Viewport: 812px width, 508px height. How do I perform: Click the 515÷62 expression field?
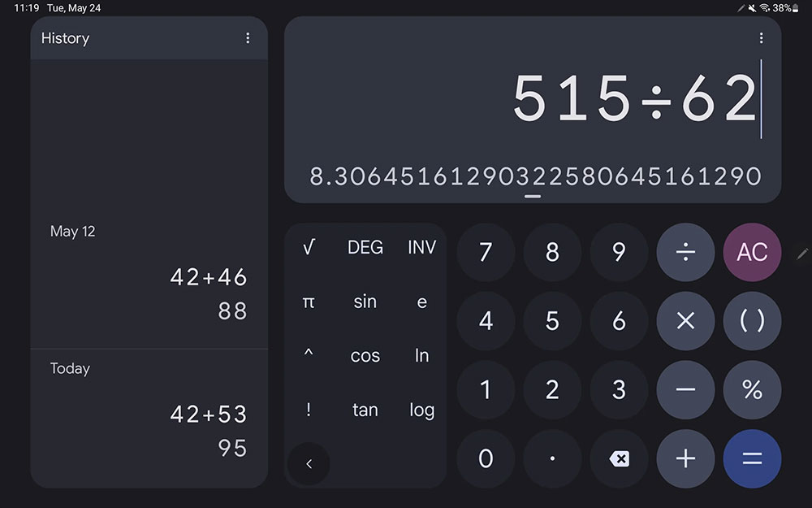pos(634,98)
